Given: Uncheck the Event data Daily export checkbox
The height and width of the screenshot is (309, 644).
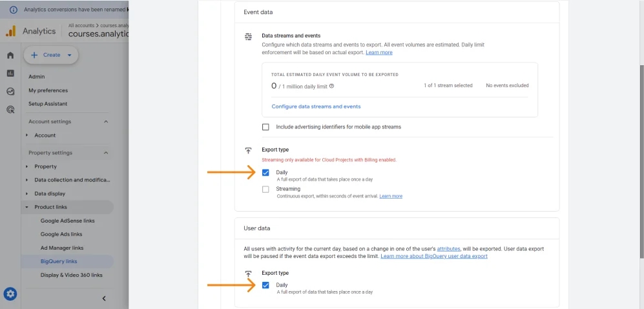Looking at the screenshot, I should pos(265,173).
